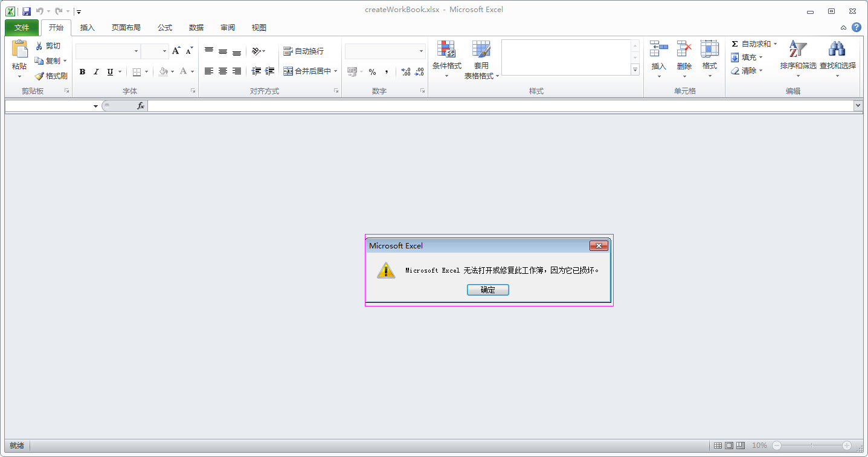This screenshot has width=868, height=457.
Task: Click the increase decimal icon
Action: click(x=406, y=72)
